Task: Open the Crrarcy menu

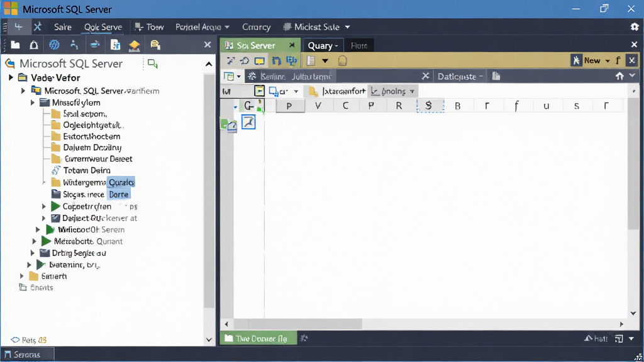Action: 257,27
